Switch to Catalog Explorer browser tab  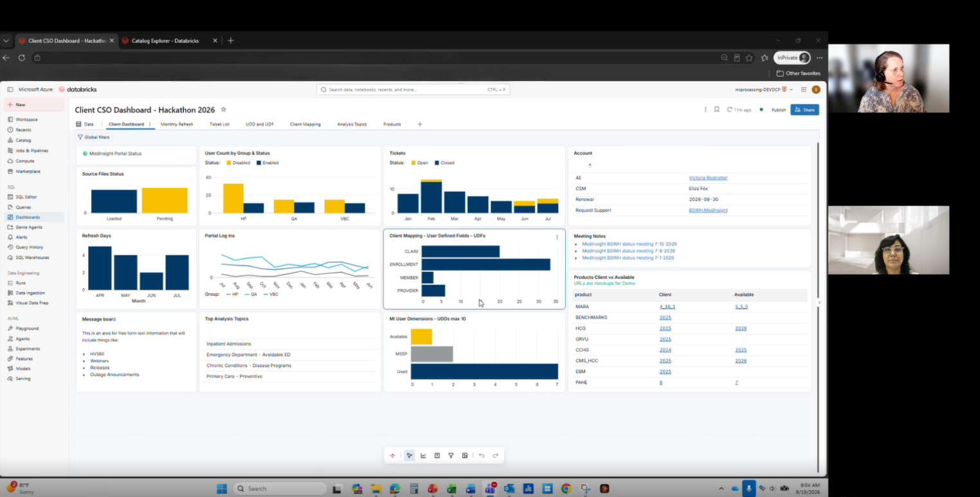[x=165, y=41]
